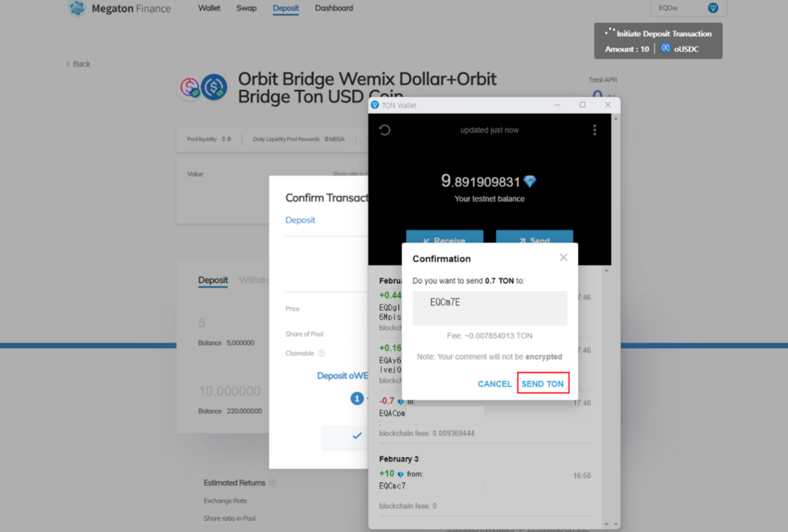The image size is (788, 532).
Task: Close the TON Wallet window
Action: coord(608,105)
